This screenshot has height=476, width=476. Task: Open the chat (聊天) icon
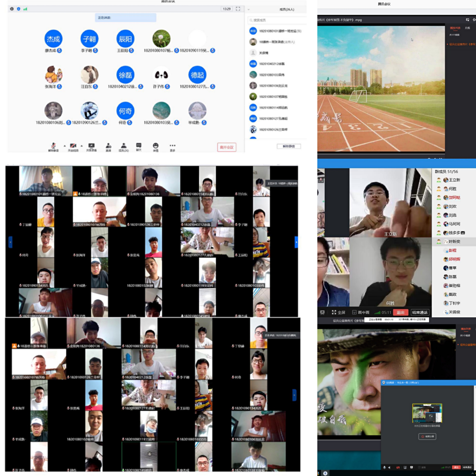[139, 145]
